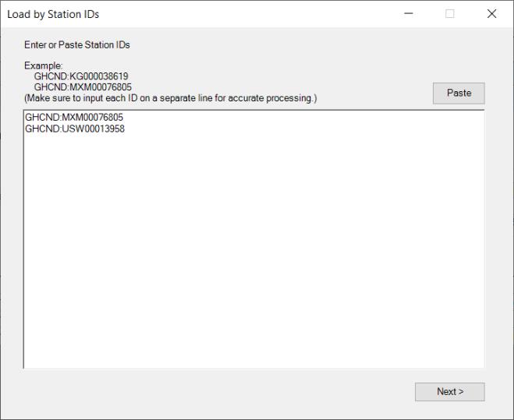The image size is (514, 420).
Task: Place cursor after USW00013958 in text box
Action: 126,129
